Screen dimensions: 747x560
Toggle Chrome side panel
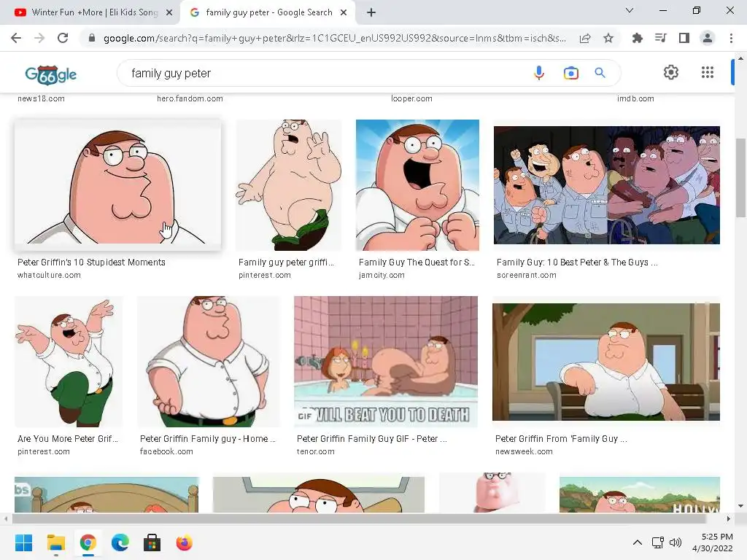click(x=684, y=38)
